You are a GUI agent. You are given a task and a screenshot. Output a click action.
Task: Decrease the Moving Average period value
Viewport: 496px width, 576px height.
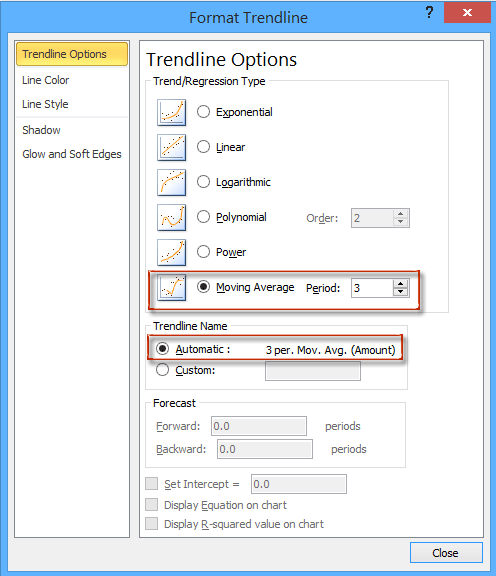(400, 292)
